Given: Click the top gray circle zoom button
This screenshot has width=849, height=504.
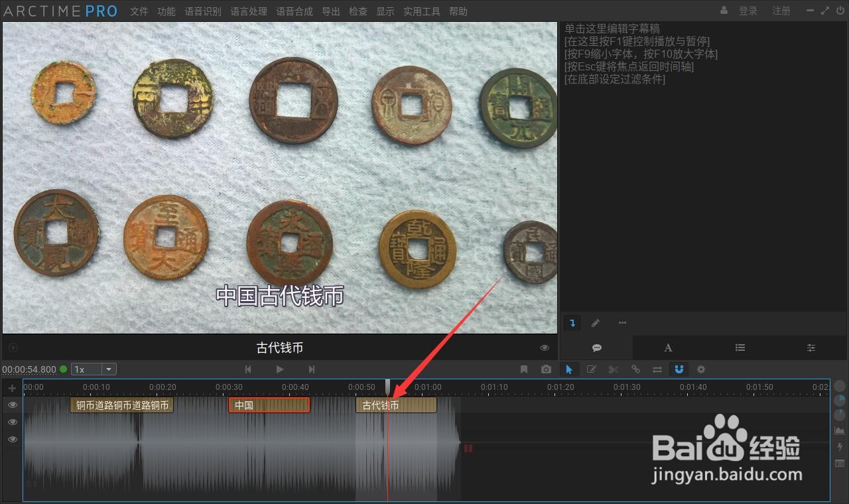Looking at the screenshot, I should tap(840, 386).
